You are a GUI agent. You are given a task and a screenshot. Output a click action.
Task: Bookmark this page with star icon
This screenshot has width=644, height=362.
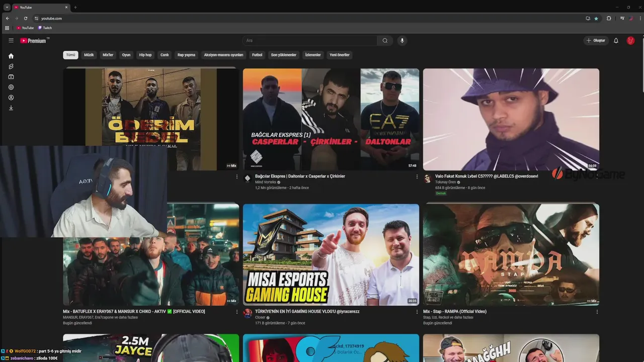click(596, 18)
